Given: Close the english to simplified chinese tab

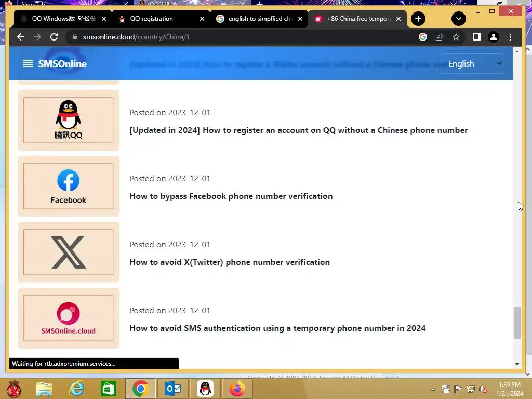Looking at the screenshot, I should point(300,19).
